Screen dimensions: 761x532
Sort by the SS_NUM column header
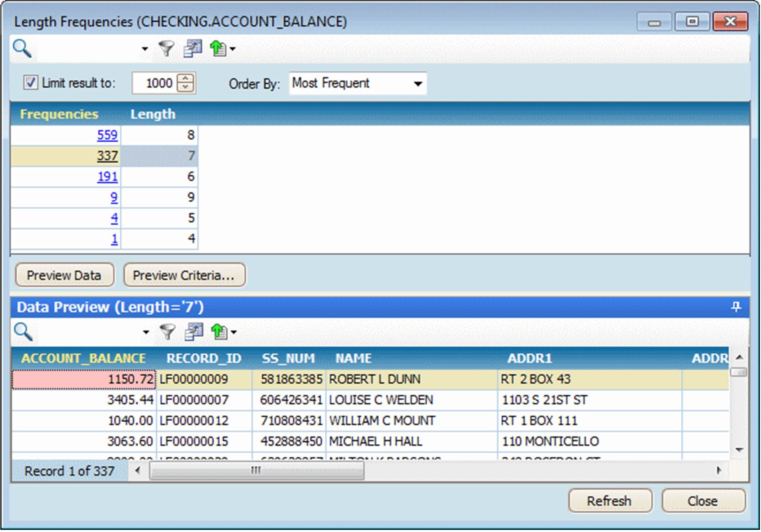[288, 358]
